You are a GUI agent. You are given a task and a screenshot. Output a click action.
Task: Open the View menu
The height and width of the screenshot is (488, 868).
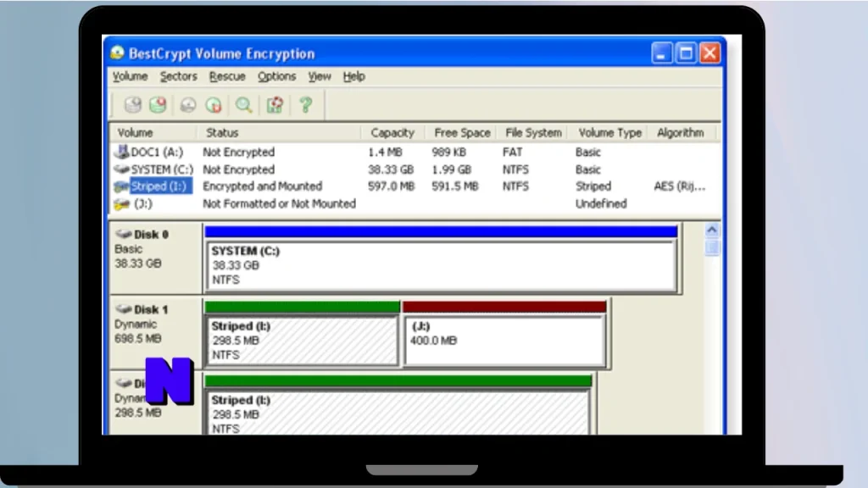tap(320, 76)
